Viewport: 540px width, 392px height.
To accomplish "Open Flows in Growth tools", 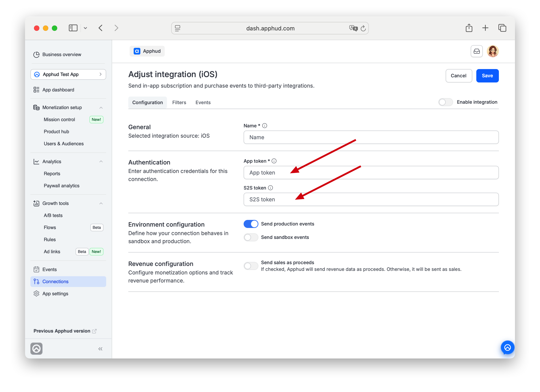I will (x=50, y=228).
